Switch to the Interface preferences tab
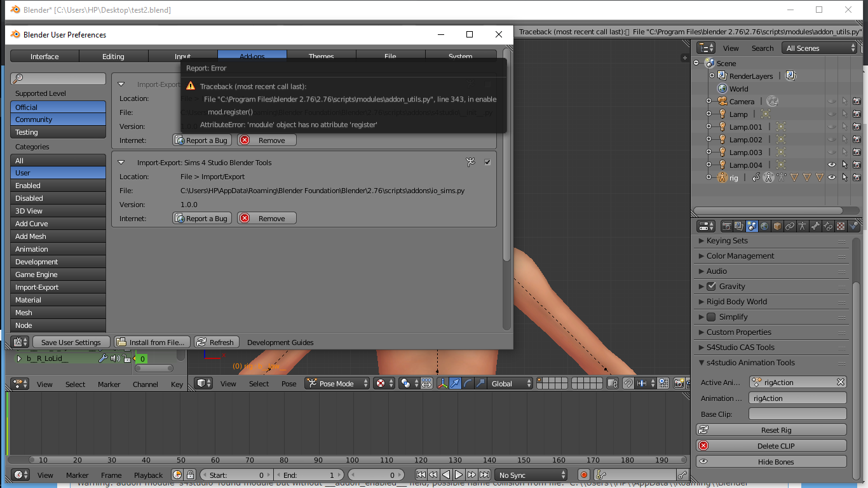 tap(45, 57)
